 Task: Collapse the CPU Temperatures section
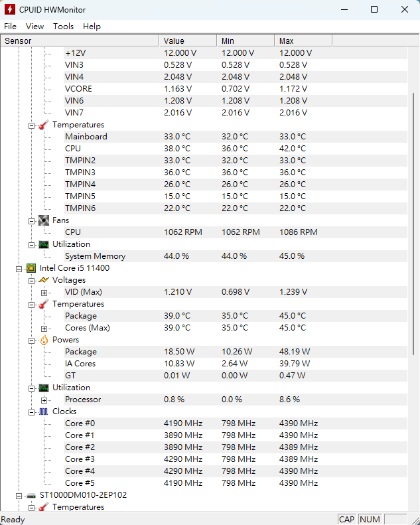(31, 305)
